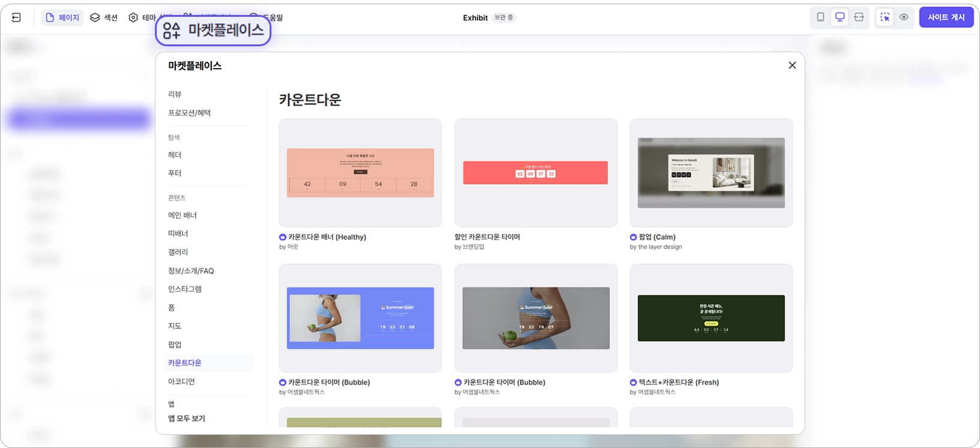980x448 pixels.
Task: Click the 사이트 게시 button
Action: (946, 17)
